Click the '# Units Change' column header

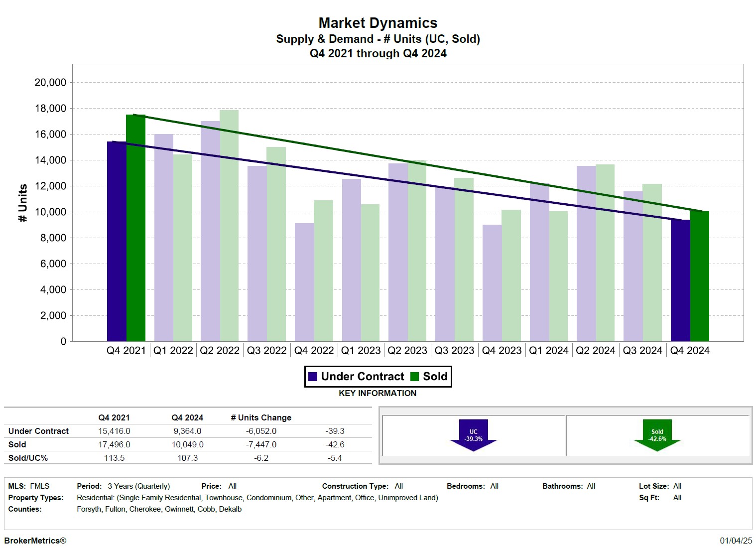click(261, 417)
